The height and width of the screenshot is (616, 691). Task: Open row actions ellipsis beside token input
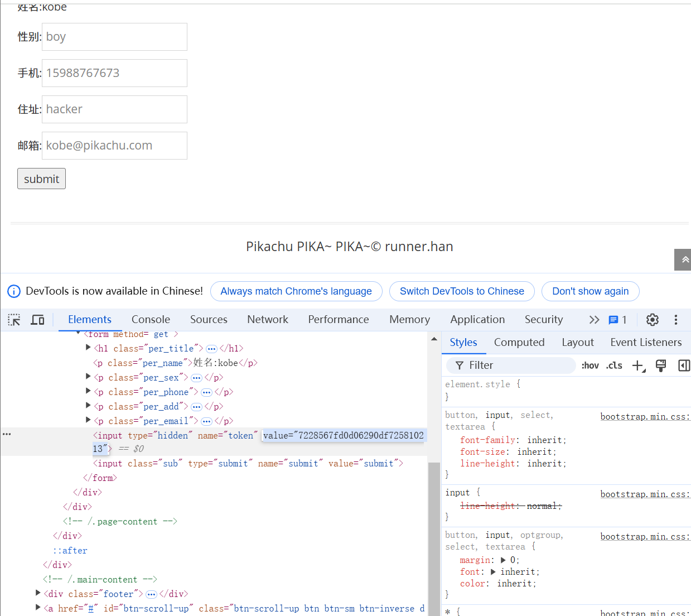tap(7, 434)
